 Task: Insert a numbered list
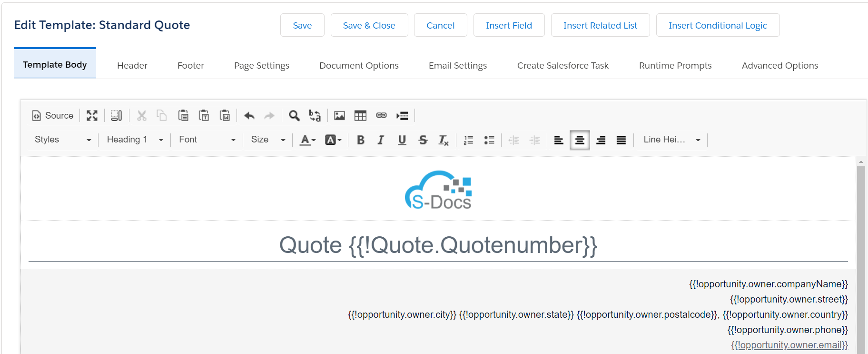[469, 140]
